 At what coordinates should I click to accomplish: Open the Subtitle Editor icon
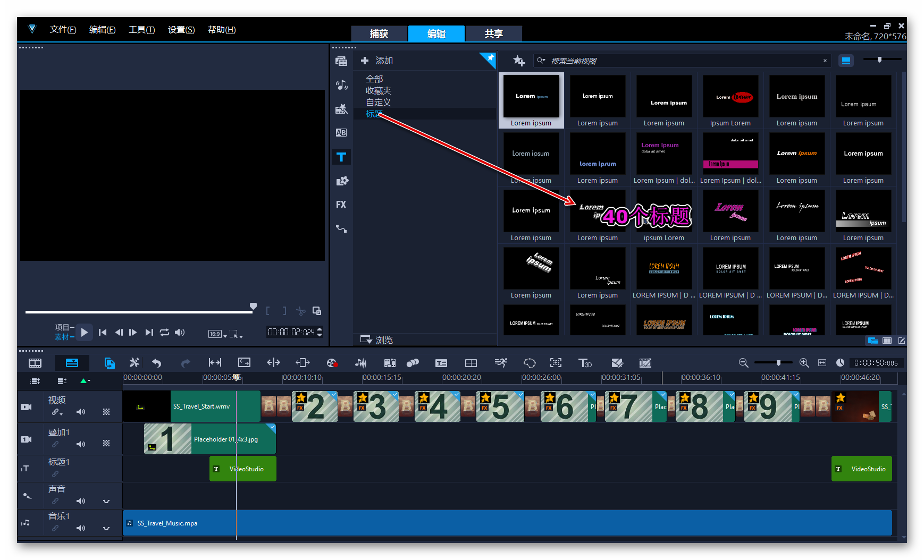click(x=441, y=363)
